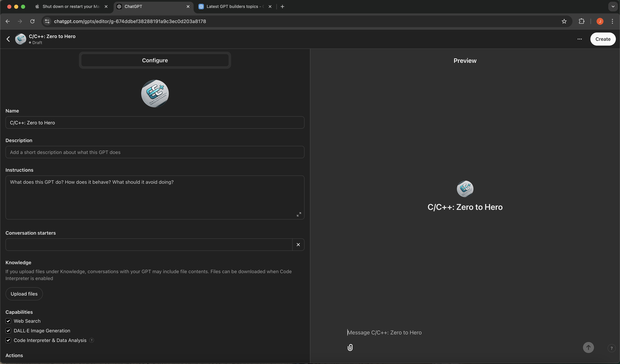Select the Configure tab
The width and height of the screenshot is (620, 364).
tap(155, 60)
